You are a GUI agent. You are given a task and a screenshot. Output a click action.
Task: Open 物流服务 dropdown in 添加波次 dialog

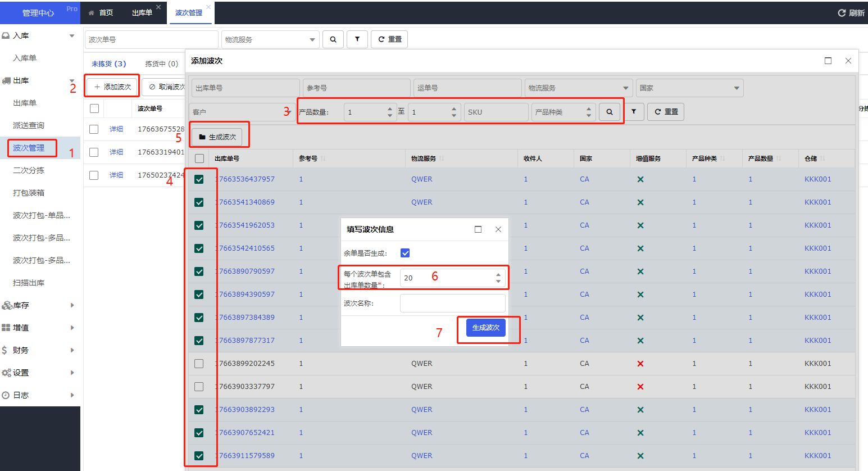click(x=578, y=88)
